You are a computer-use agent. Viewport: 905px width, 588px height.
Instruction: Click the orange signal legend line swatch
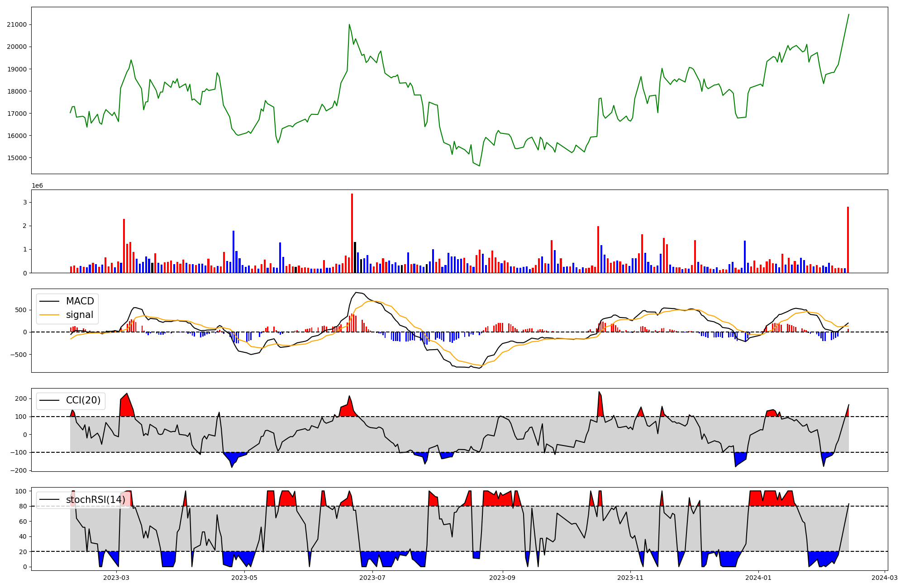point(49,315)
